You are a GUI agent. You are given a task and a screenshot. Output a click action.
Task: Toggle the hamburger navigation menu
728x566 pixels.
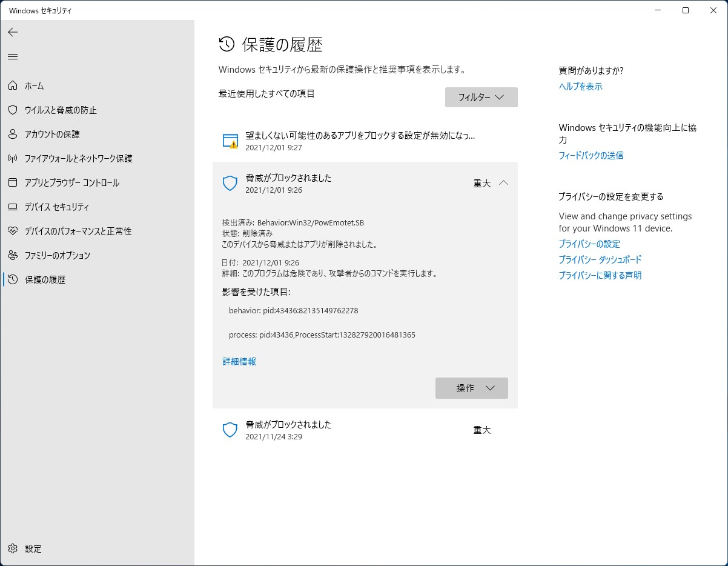point(13,57)
